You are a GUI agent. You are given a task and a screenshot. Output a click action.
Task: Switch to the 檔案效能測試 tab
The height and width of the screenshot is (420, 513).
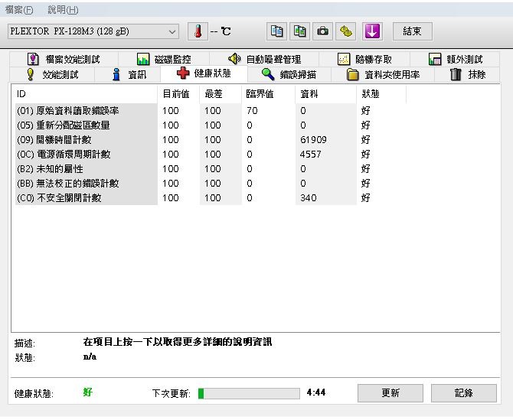tap(64, 60)
